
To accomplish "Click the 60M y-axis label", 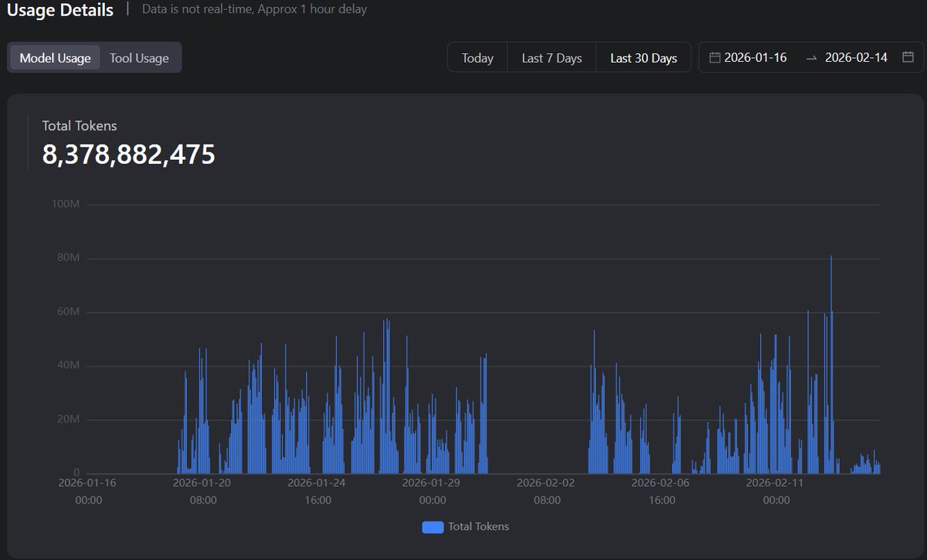I will coord(68,311).
